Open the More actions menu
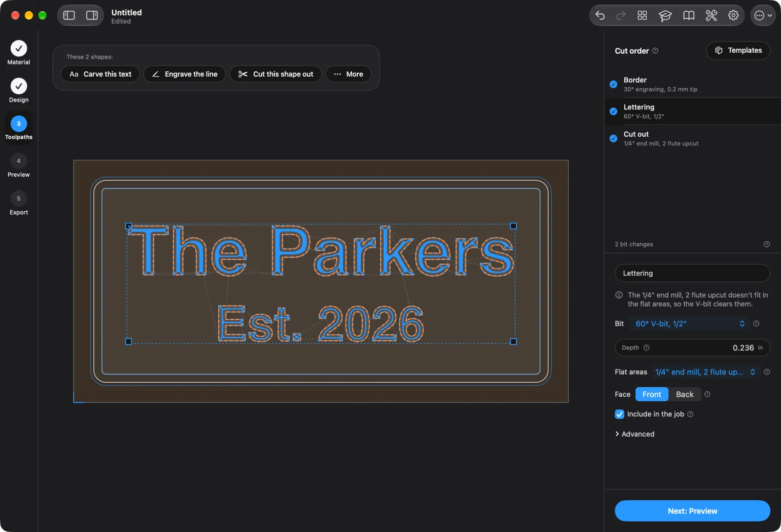 coord(349,74)
